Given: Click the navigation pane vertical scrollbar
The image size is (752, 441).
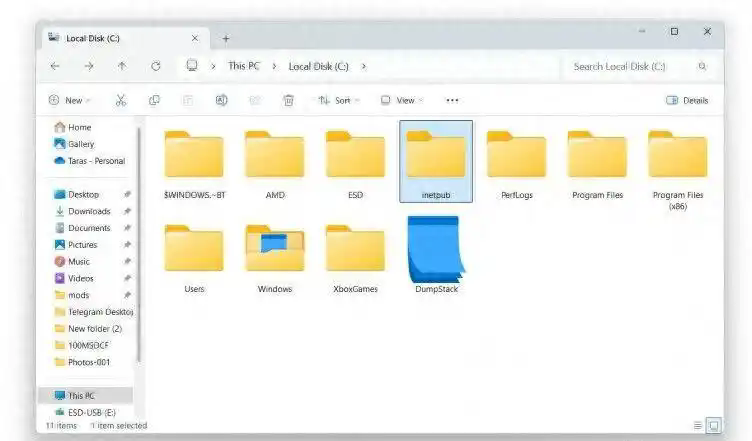Looking at the screenshot, I should click(x=139, y=250).
